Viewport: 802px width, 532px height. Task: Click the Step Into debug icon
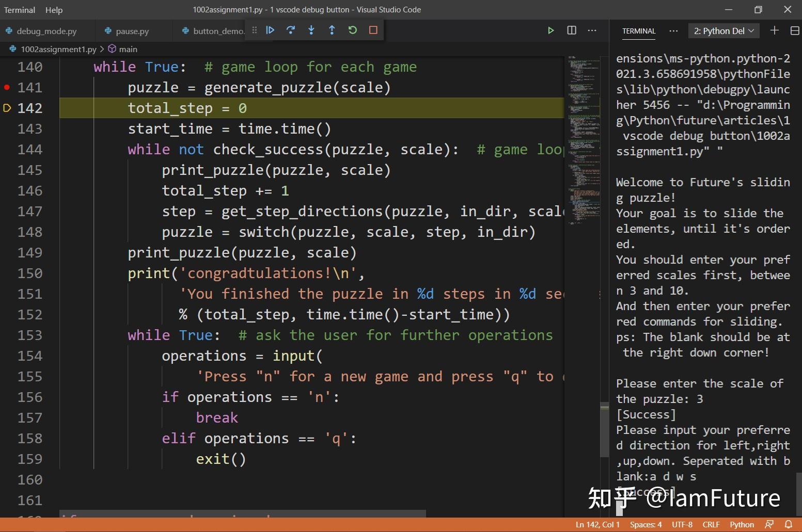click(311, 30)
